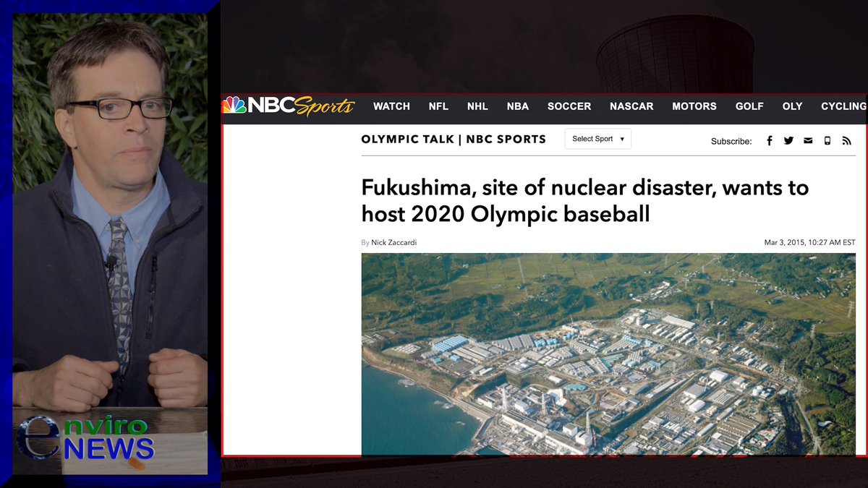Switch to the NFL section

coord(438,106)
